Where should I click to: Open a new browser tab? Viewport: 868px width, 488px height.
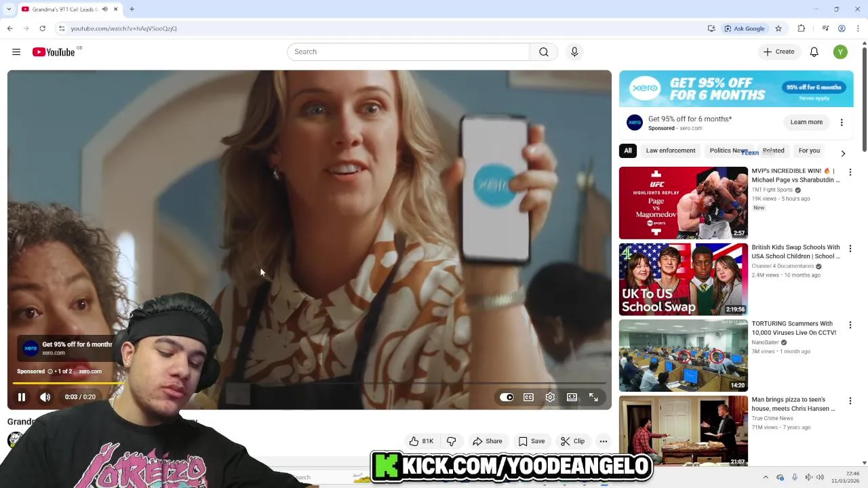tap(132, 9)
